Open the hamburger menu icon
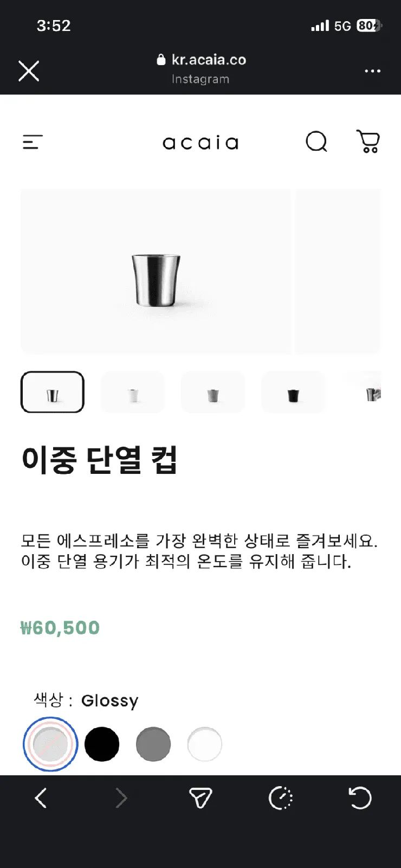401x868 pixels. (33, 142)
